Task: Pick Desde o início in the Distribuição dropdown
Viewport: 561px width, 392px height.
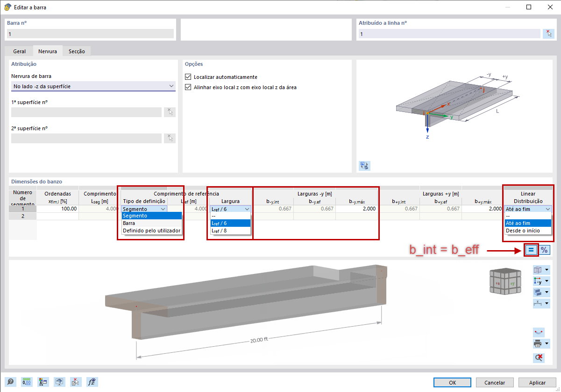Action: (x=524, y=231)
